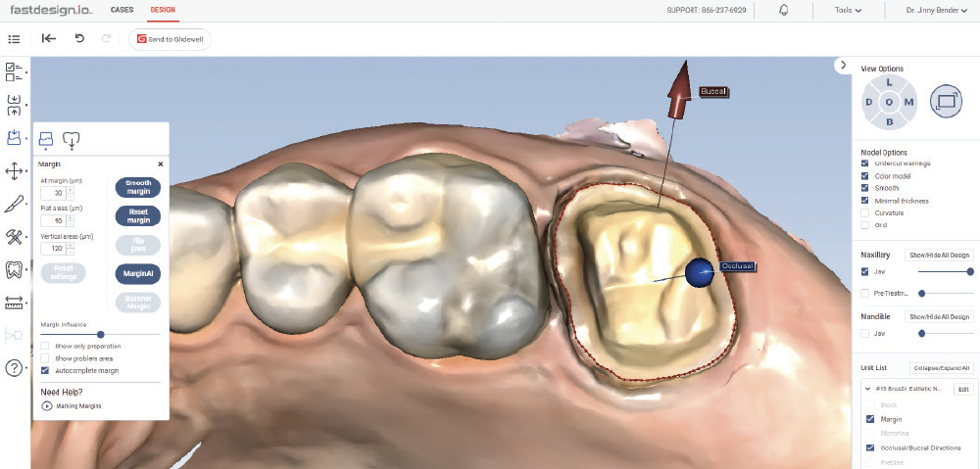Toggle Undercut warnings checkbox
This screenshot has height=469, width=980.
pyautogui.click(x=864, y=164)
